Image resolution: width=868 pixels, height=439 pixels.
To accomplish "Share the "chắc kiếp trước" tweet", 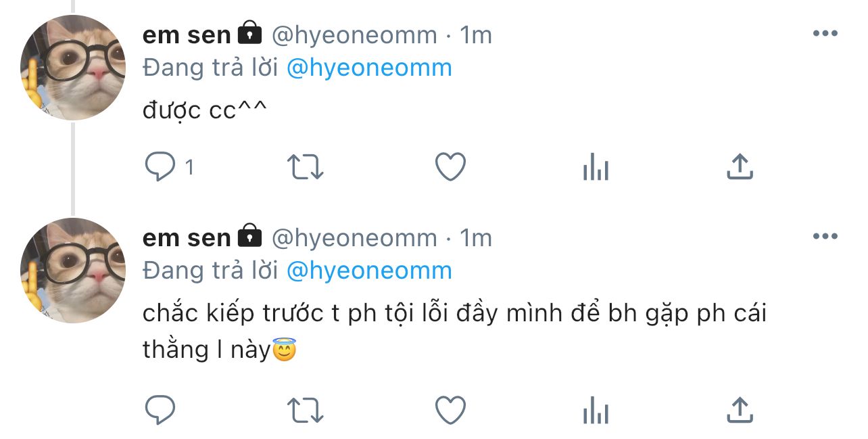I will pos(740,409).
